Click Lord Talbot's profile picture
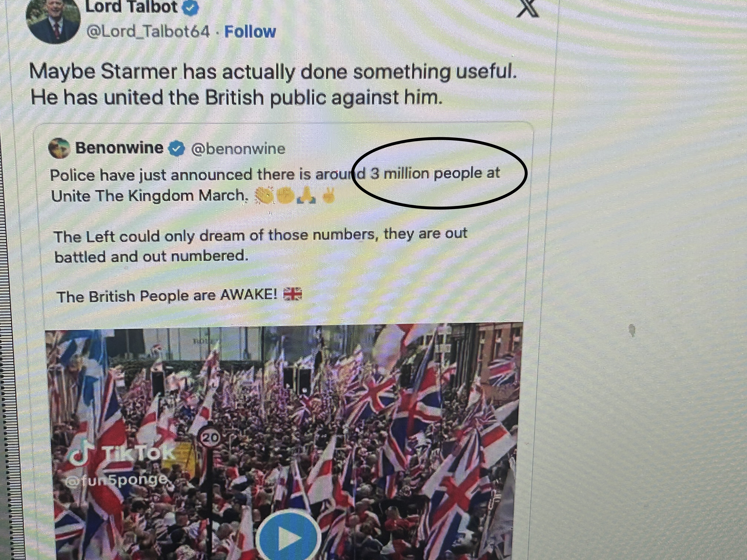The height and width of the screenshot is (560, 747). [53, 21]
